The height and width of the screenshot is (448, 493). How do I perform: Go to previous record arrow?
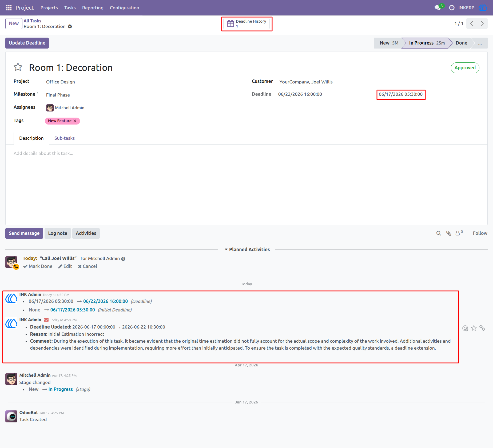pos(472,23)
